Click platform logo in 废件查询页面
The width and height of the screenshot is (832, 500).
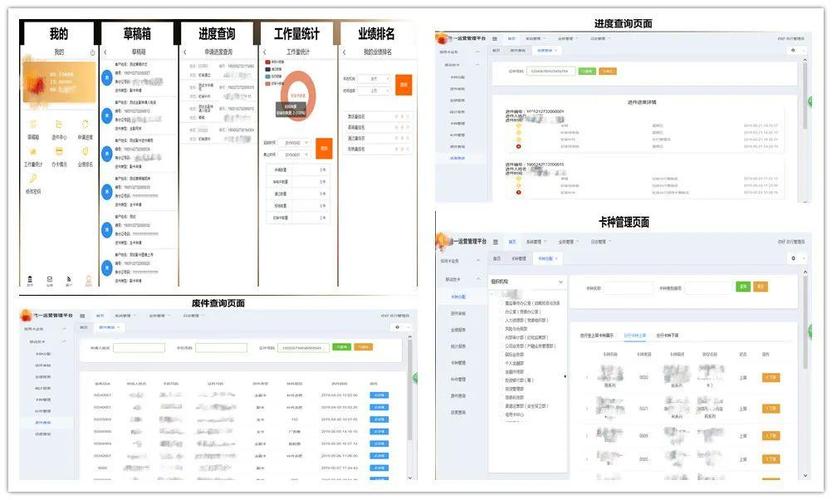[25, 315]
